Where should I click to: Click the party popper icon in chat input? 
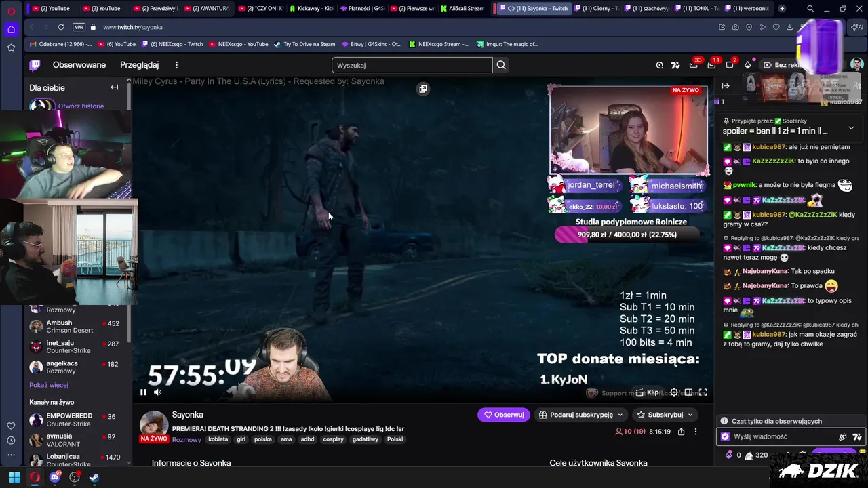(843, 437)
